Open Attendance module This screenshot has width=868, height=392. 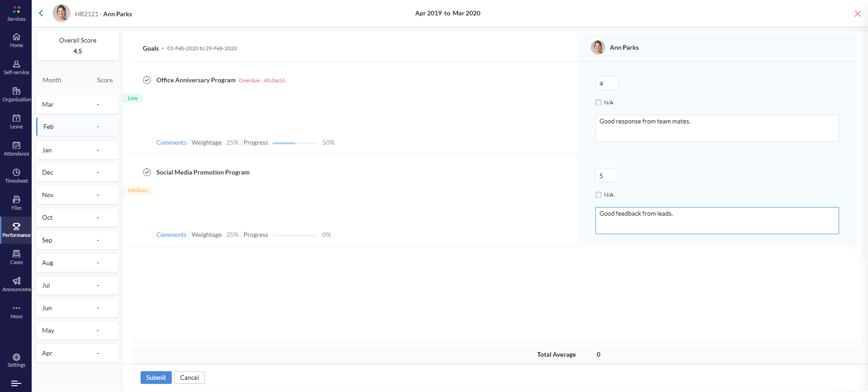click(16, 149)
